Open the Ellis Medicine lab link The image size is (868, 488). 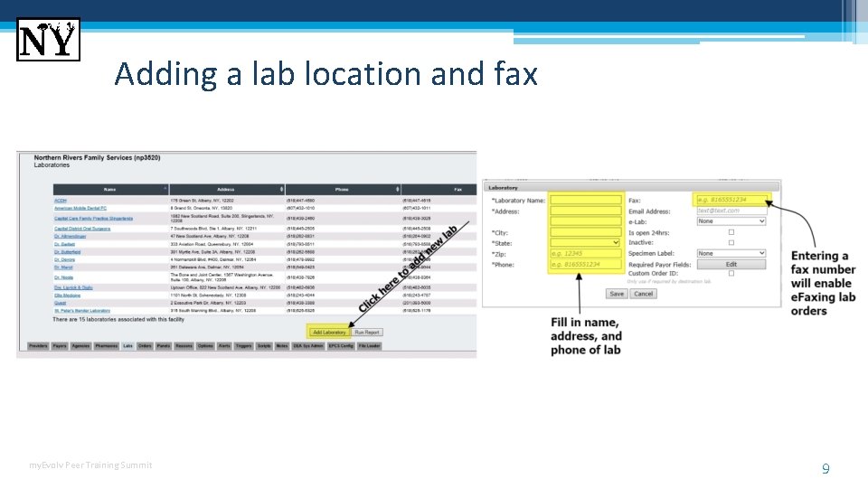pos(68,296)
